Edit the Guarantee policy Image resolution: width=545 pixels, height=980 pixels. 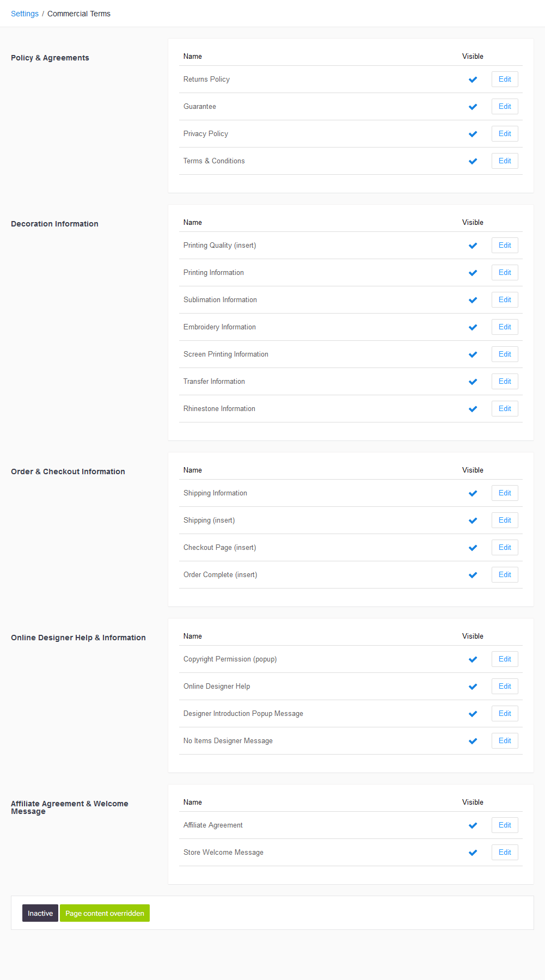[x=505, y=107]
